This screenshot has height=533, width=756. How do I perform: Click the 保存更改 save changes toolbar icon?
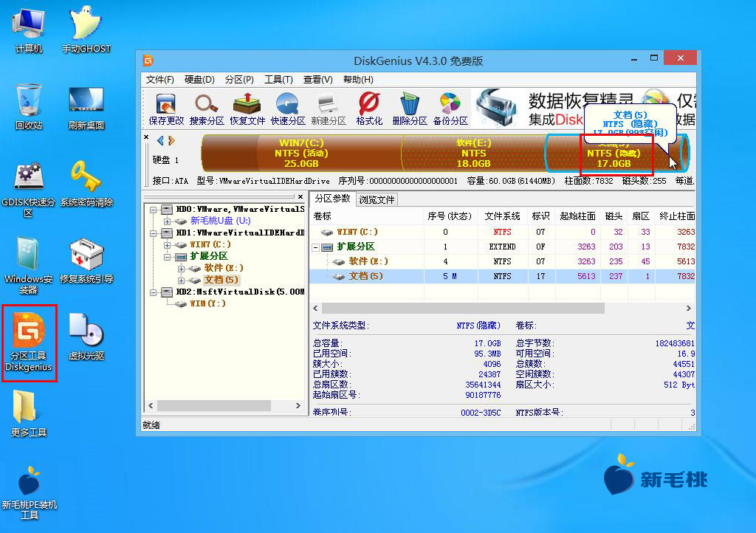click(x=166, y=109)
